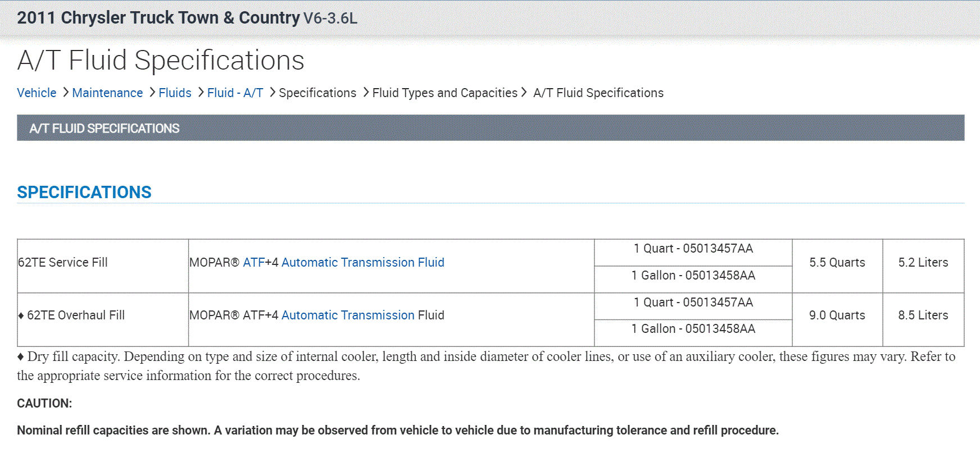The height and width of the screenshot is (462, 980).
Task: Click the 5.5 Quarts capacity cell
Action: pyautogui.click(x=837, y=262)
